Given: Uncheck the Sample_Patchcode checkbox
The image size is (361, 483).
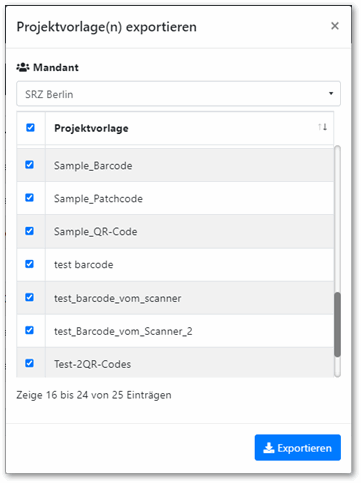Looking at the screenshot, I should (29, 198).
